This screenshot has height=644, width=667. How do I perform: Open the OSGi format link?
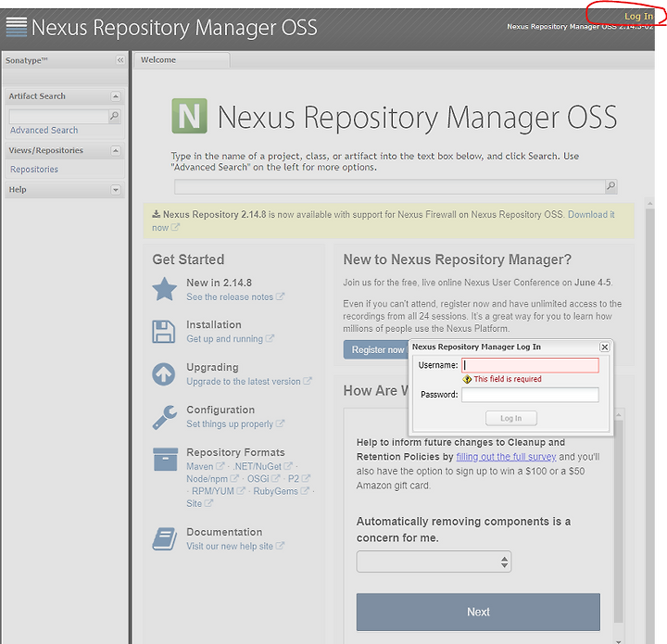click(x=258, y=479)
